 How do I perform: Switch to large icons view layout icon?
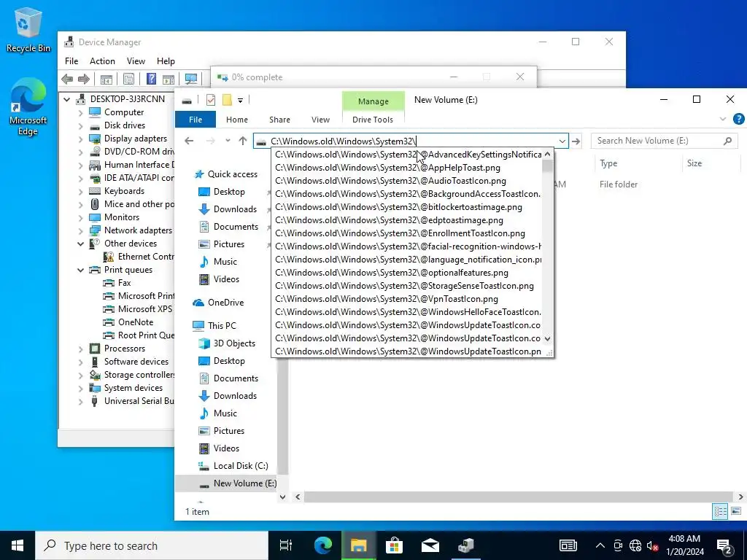pyautogui.click(x=736, y=511)
